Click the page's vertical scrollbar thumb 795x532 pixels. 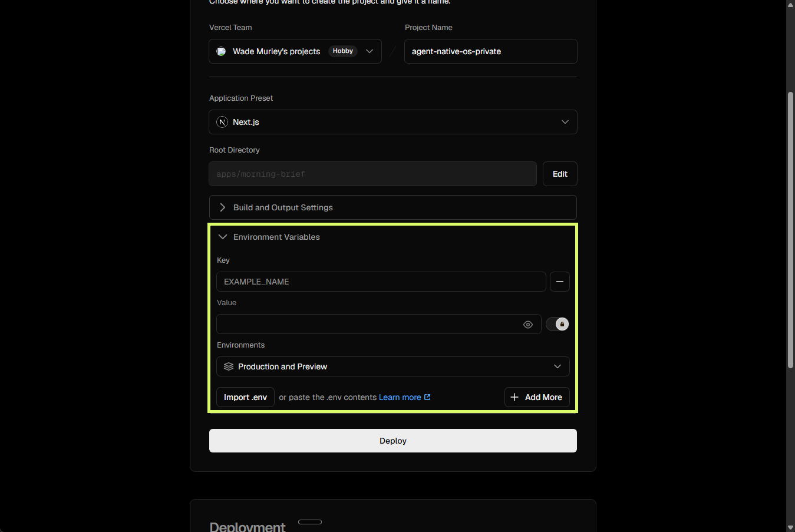[x=791, y=230]
